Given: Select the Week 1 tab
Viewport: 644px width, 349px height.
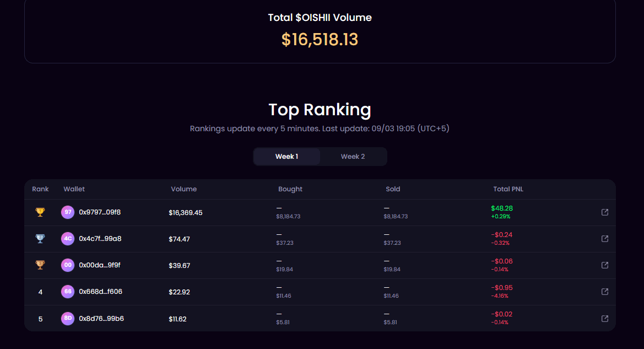Looking at the screenshot, I should [x=286, y=157].
